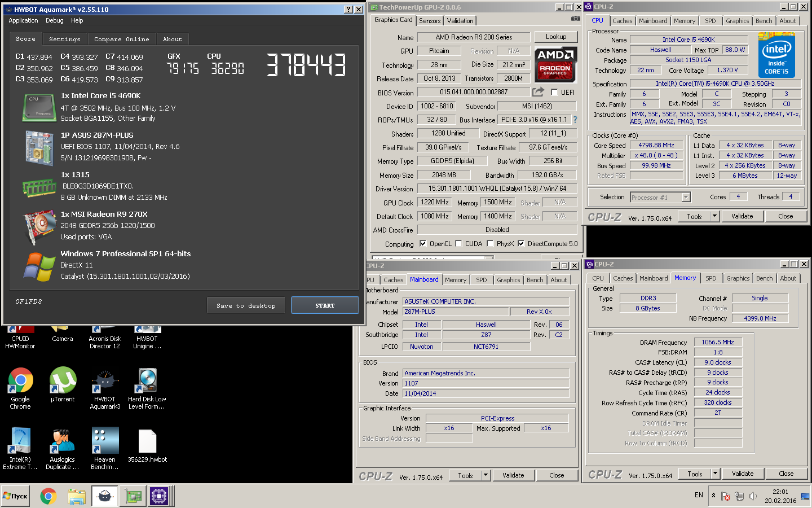Click Validate in the CPU-Z Memory window
This screenshot has height=508, width=812.
[742, 474]
